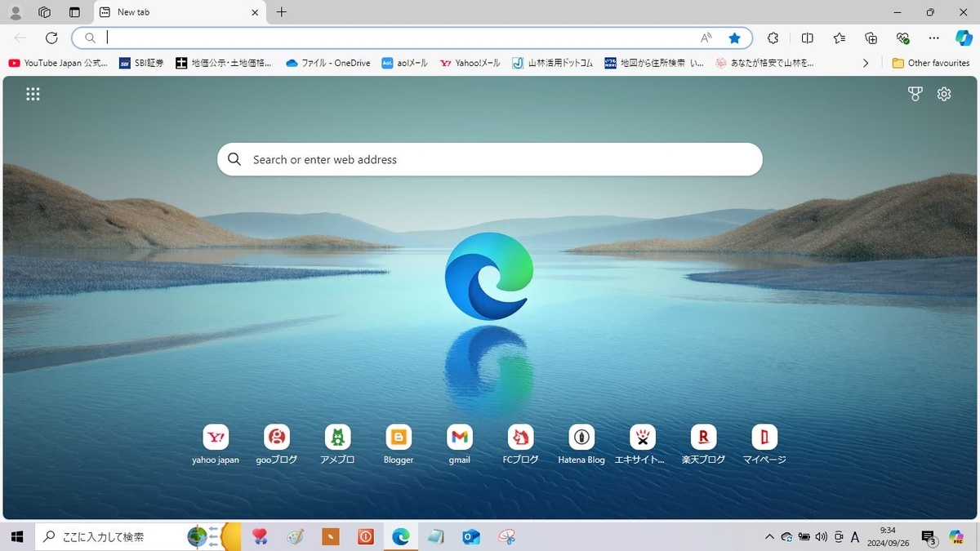Image resolution: width=980 pixels, height=551 pixels.
Task: Open the Workspaces icon in title bar
Action: [x=45, y=12]
